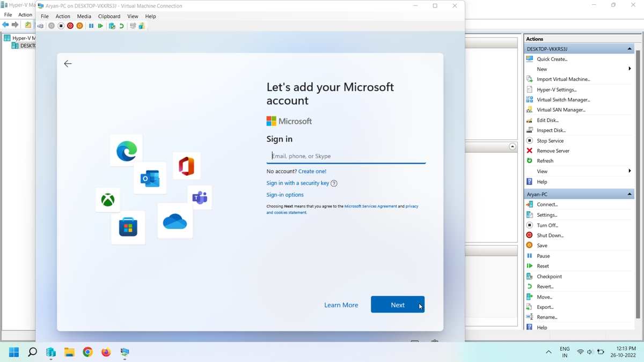Click Import Virtual Machine action
The height and width of the screenshot is (362, 644).
click(563, 79)
